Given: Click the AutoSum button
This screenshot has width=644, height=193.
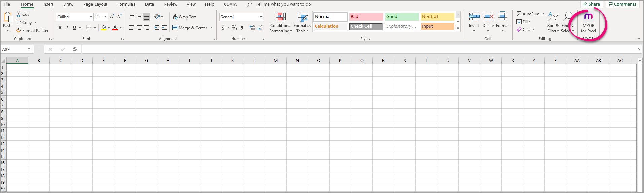Looking at the screenshot, I should (x=528, y=14).
